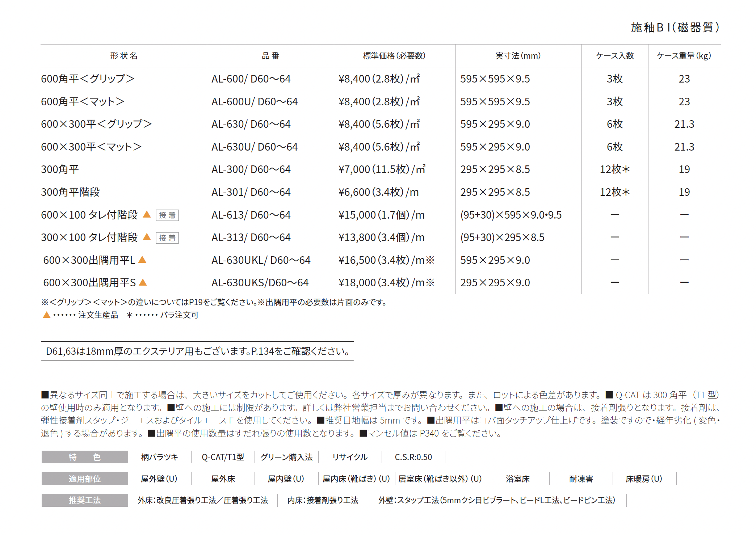
Task: Click the ケース入数 column header
Action: [x=614, y=56]
